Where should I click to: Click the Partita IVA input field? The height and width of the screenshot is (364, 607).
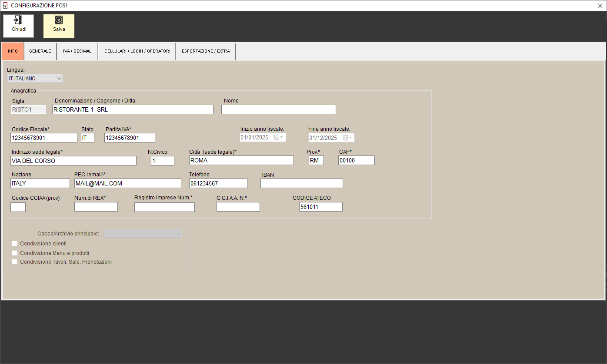tap(130, 138)
